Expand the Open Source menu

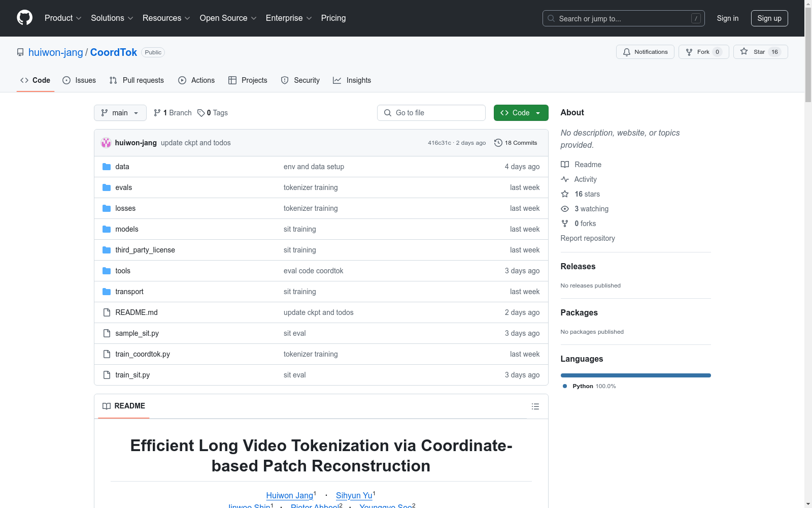228,18
